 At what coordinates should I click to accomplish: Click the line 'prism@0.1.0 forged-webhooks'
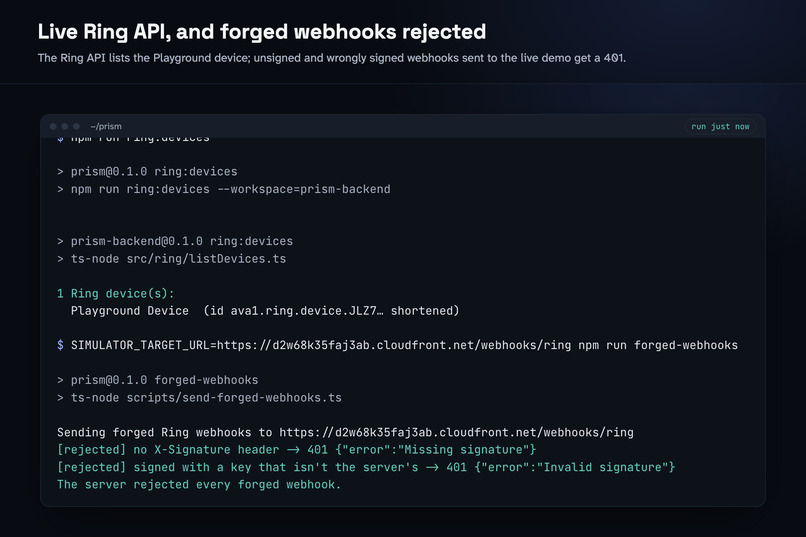point(157,380)
